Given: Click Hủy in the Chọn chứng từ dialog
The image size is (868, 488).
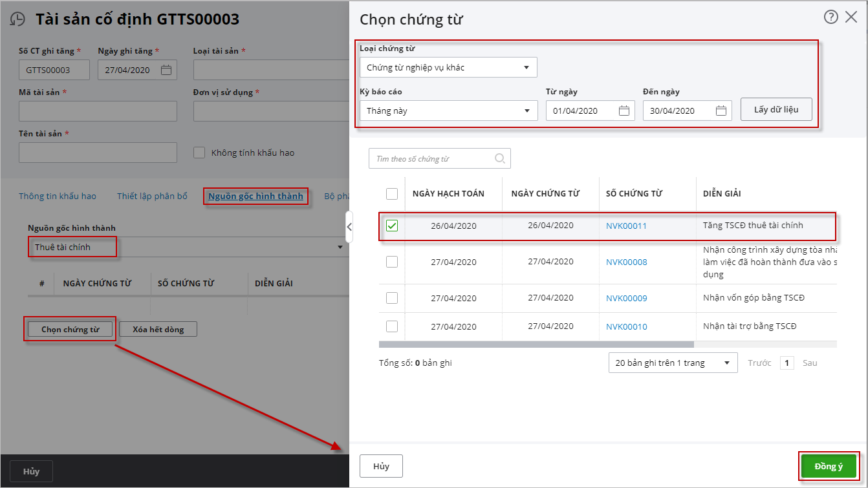Looking at the screenshot, I should pos(381,466).
